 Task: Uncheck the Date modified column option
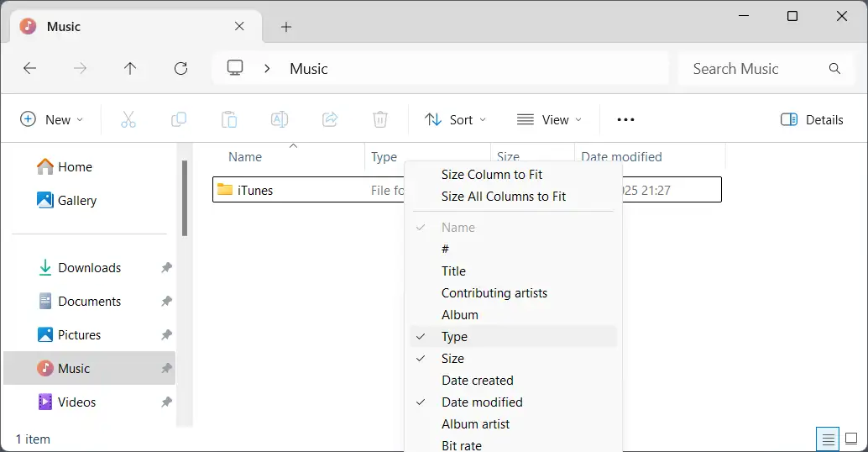pos(482,402)
